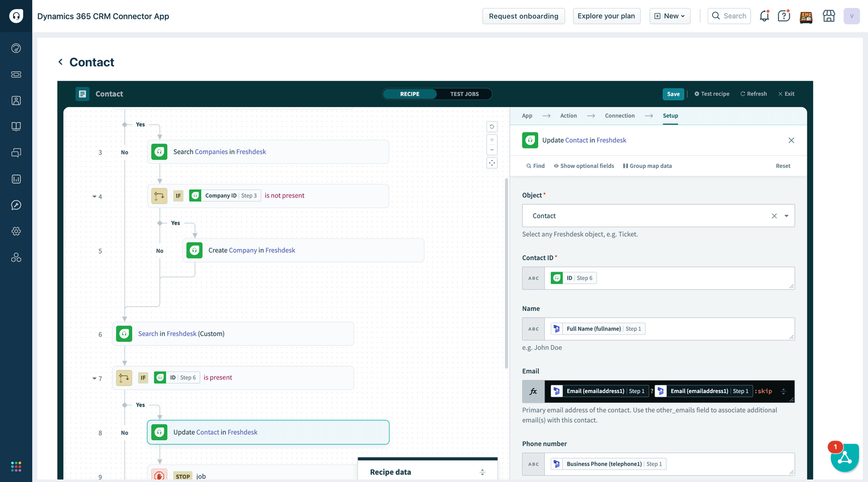Toggle Group map data option
868x482 pixels.
647,166
